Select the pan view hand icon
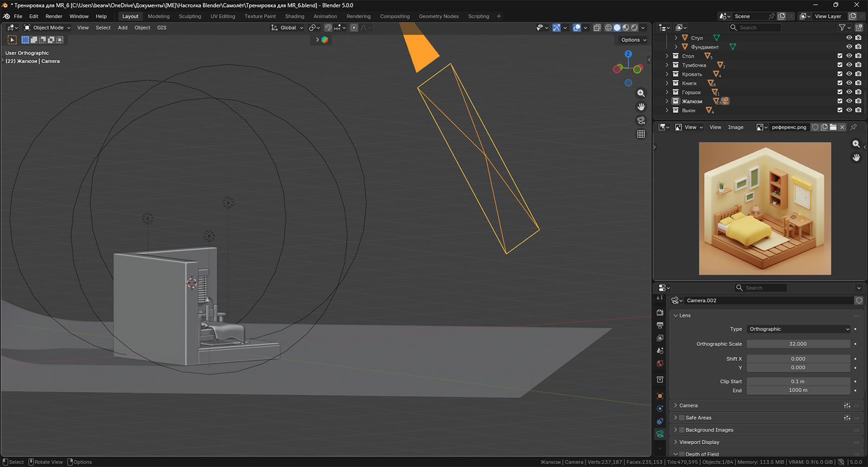 click(641, 107)
